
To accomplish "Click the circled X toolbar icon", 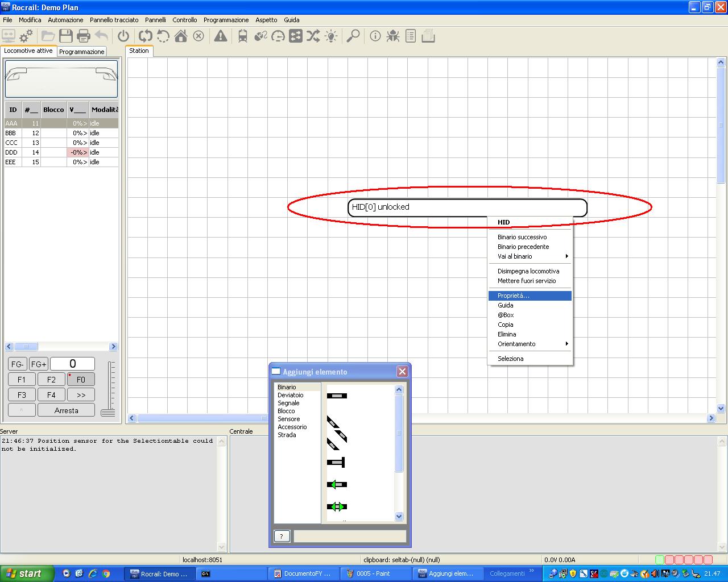I will click(x=198, y=36).
